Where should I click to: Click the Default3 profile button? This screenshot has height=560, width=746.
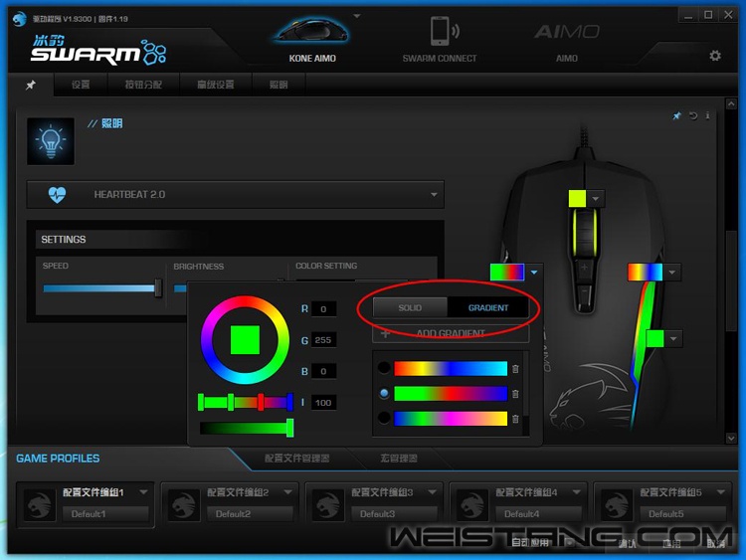[395, 514]
